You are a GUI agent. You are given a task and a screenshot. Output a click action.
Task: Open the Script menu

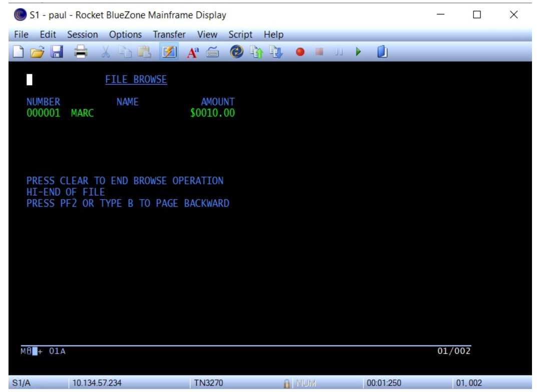241,35
